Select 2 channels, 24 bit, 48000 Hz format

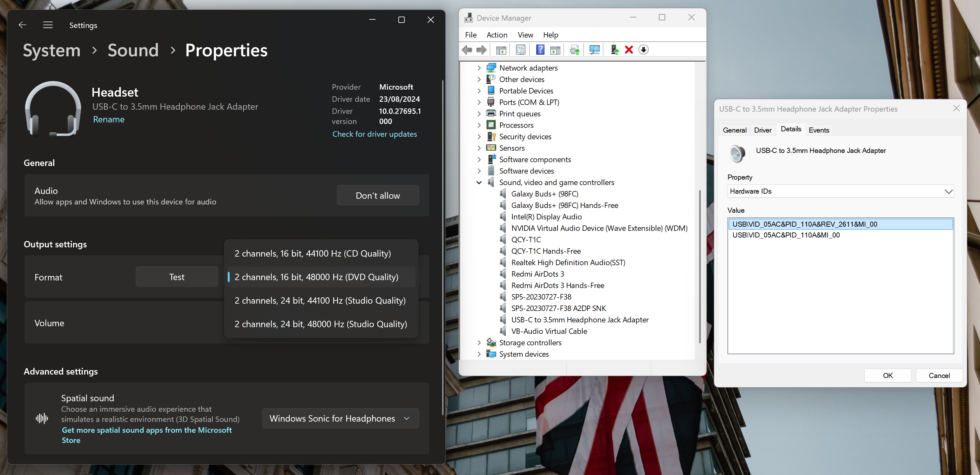[321, 324]
